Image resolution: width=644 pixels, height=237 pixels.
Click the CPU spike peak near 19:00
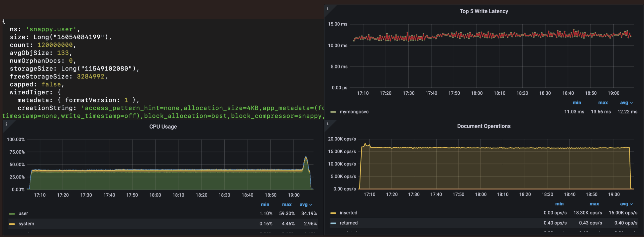306,157
